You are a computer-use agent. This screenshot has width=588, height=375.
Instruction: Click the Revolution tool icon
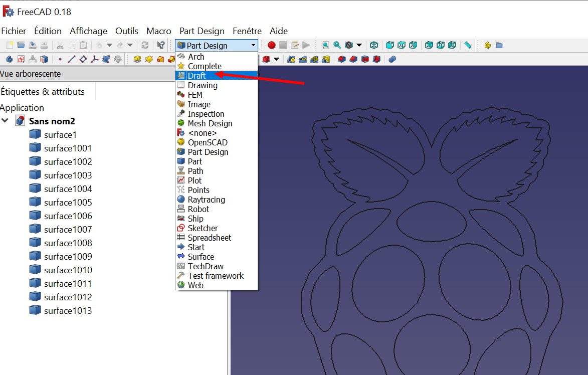(x=149, y=59)
